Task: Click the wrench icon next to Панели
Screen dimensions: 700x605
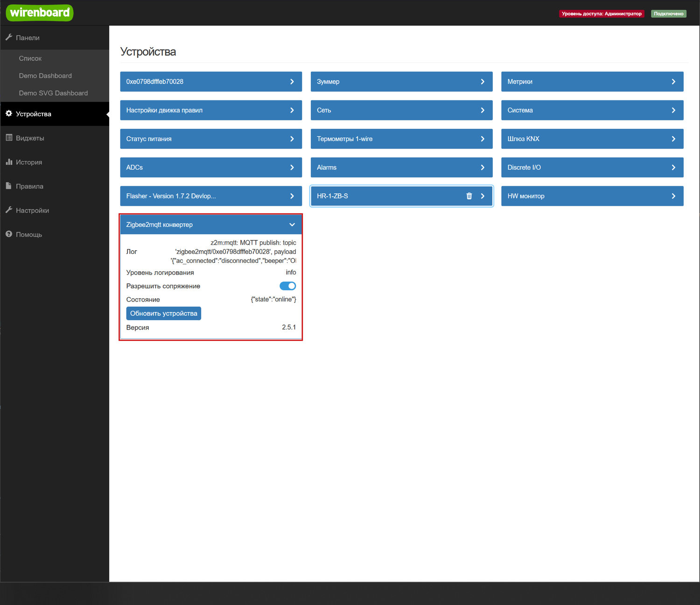Action: (9, 37)
